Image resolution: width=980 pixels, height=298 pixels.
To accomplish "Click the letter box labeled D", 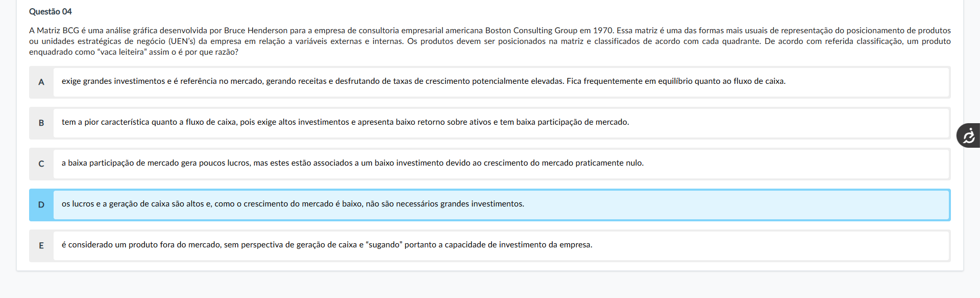I will pyautogui.click(x=41, y=204).
